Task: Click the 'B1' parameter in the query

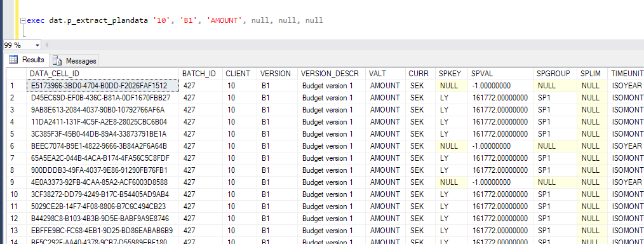Action: pyautogui.click(x=189, y=20)
